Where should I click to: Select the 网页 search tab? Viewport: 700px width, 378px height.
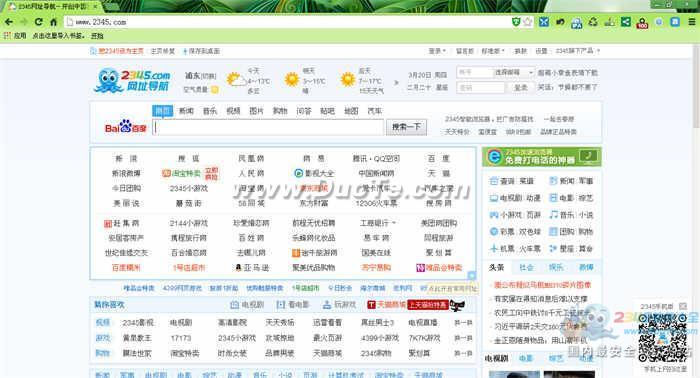(x=162, y=111)
